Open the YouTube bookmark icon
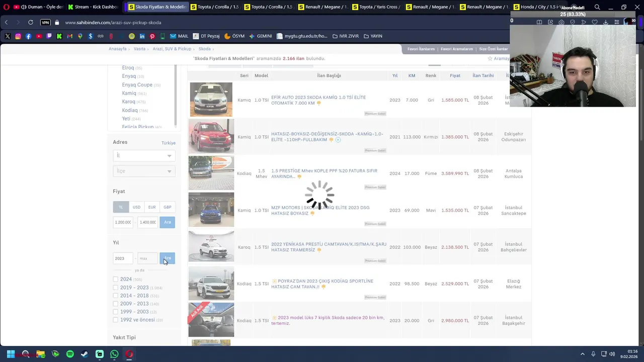The height and width of the screenshot is (362, 644). (x=39, y=36)
